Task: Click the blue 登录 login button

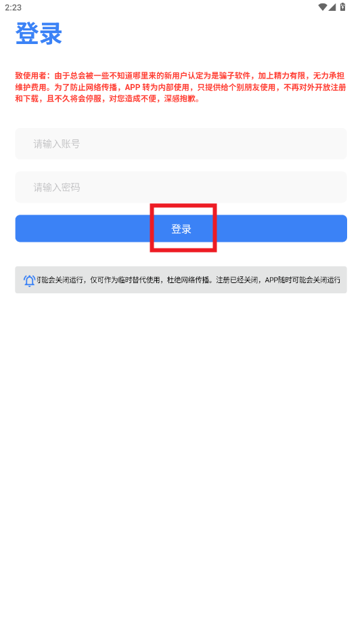Action: click(181, 228)
